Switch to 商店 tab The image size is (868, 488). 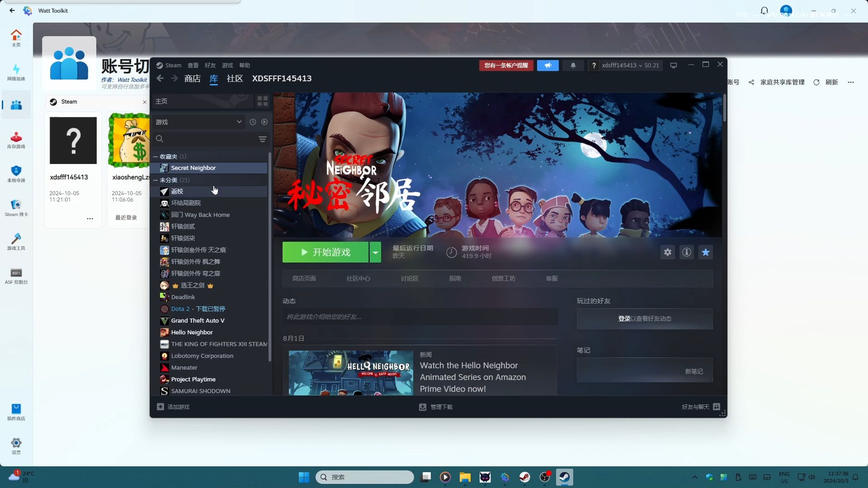[x=193, y=79]
